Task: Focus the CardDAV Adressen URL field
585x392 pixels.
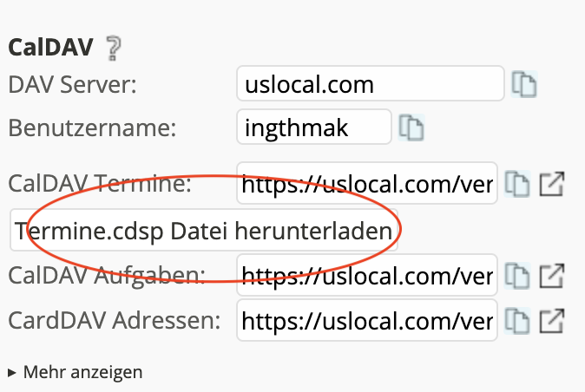Action: click(367, 322)
